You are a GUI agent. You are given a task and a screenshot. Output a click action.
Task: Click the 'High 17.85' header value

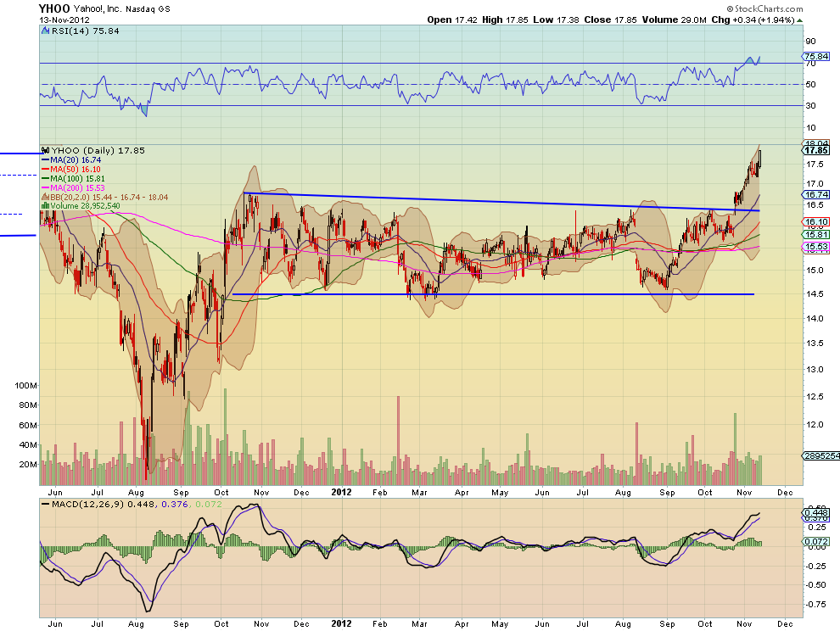point(505,20)
